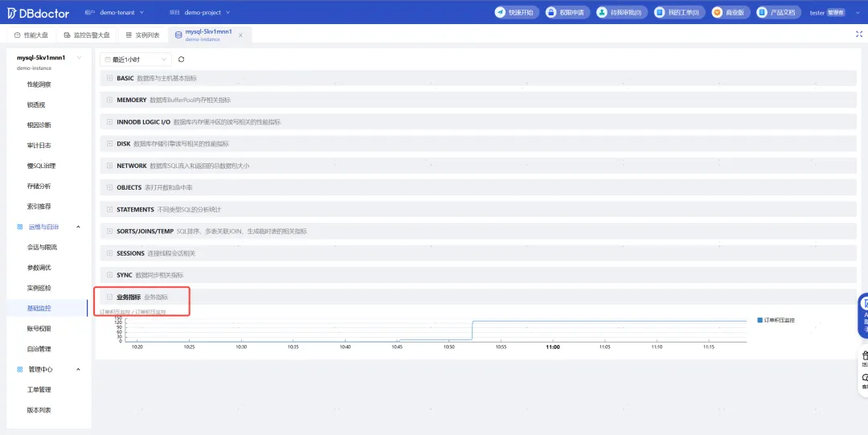Switch to the 实例列表 tab
Image resolution: width=868 pixels, height=435 pixels.
pyautogui.click(x=142, y=35)
